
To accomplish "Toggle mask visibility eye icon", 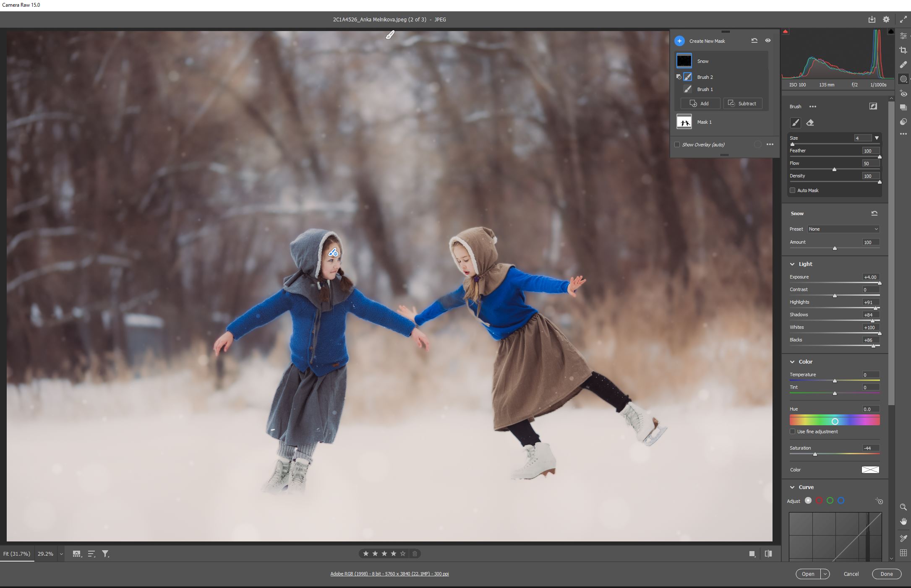I will pyautogui.click(x=767, y=41).
